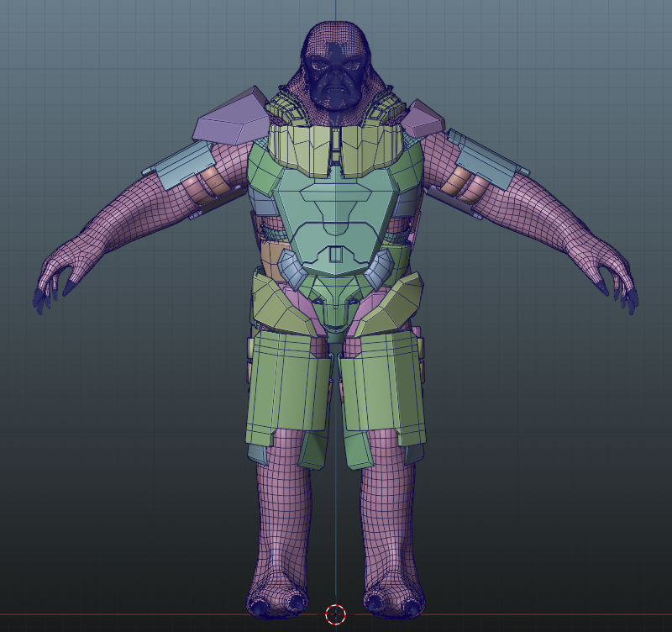
Task: Click the 3D cursor at the character's feet
Action: point(335,614)
